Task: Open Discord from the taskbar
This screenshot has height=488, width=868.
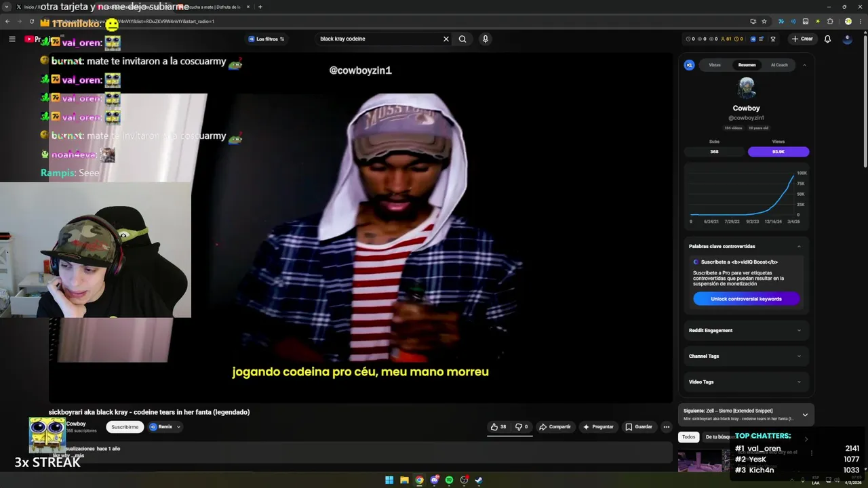Action: tap(434, 480)
